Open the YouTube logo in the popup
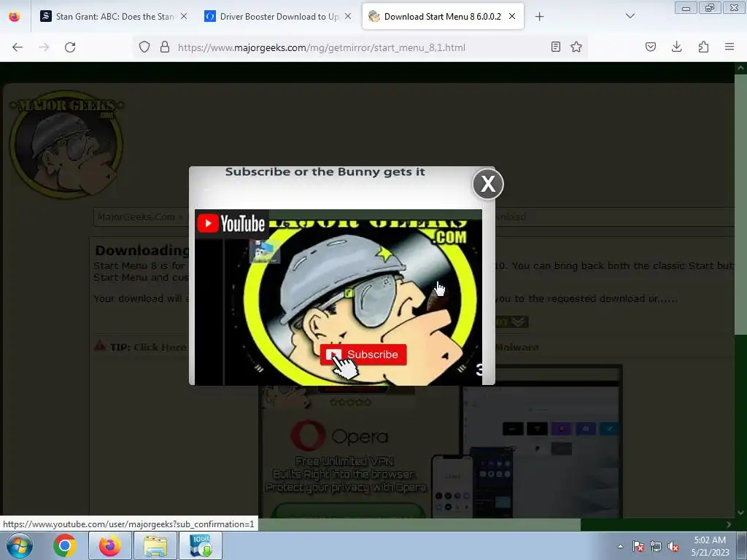This screenshot has height=560, width=747. [x=231, y=223]
